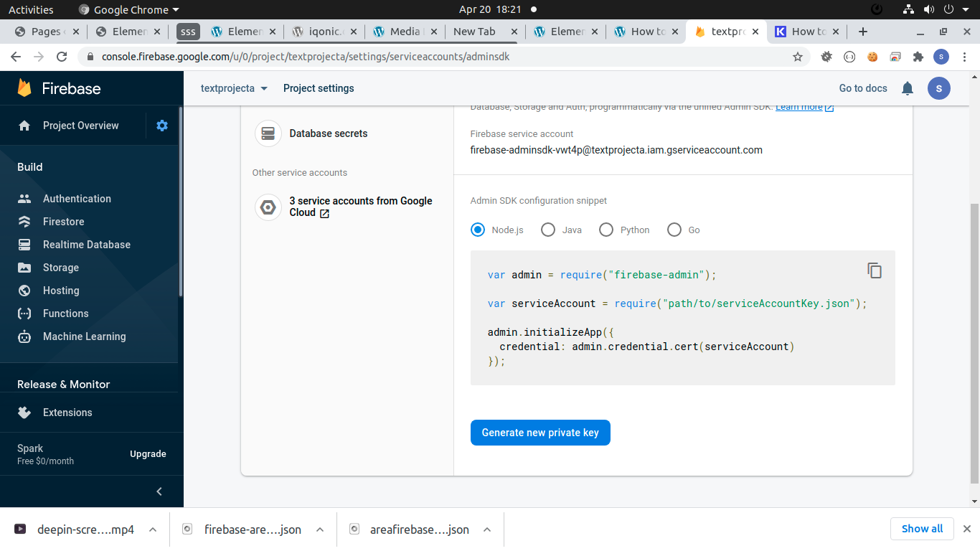Open Hosting from the sidebar
The width and height of the screenshot is (980, 551).
[x=61, y=291]
